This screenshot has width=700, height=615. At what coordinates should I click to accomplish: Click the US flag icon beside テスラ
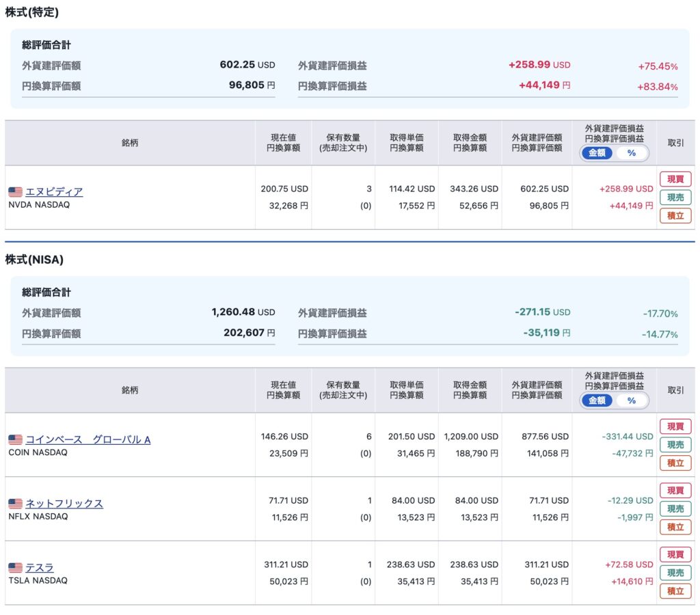(x=15, y=568)
